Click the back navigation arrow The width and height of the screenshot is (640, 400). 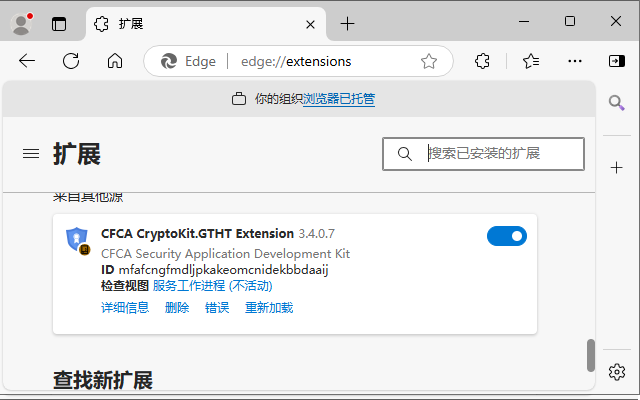[x=27, y=61]
